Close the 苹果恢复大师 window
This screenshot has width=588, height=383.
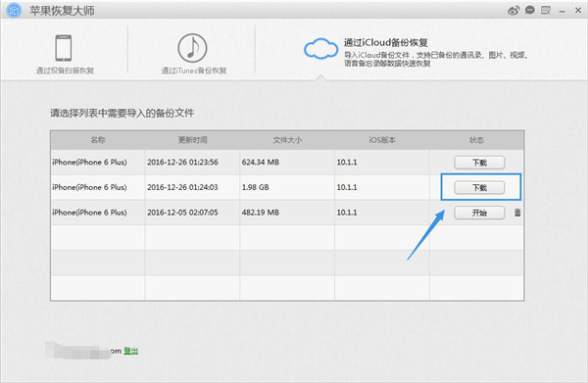click(578, 11)
